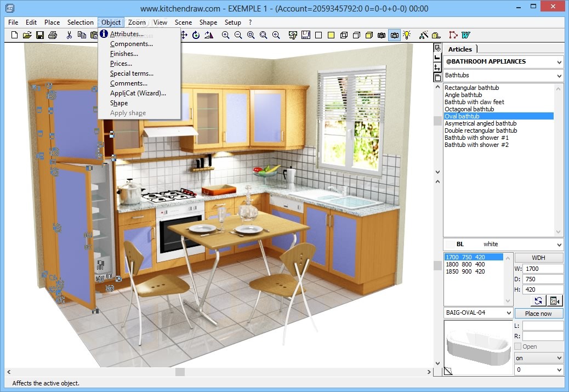Click the WDH button
The width and height of the screenshot is (569, 392).
coord(538,257)
